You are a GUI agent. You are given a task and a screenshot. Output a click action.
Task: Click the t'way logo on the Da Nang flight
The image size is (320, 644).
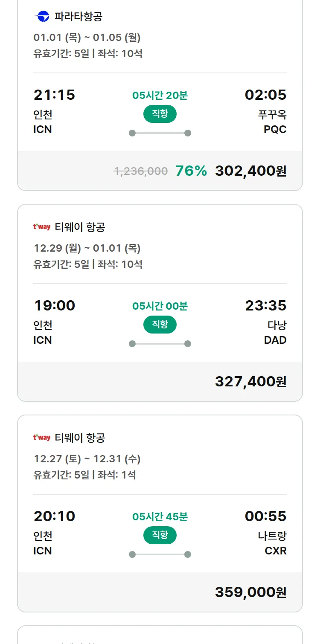click(x=42, y=227)
